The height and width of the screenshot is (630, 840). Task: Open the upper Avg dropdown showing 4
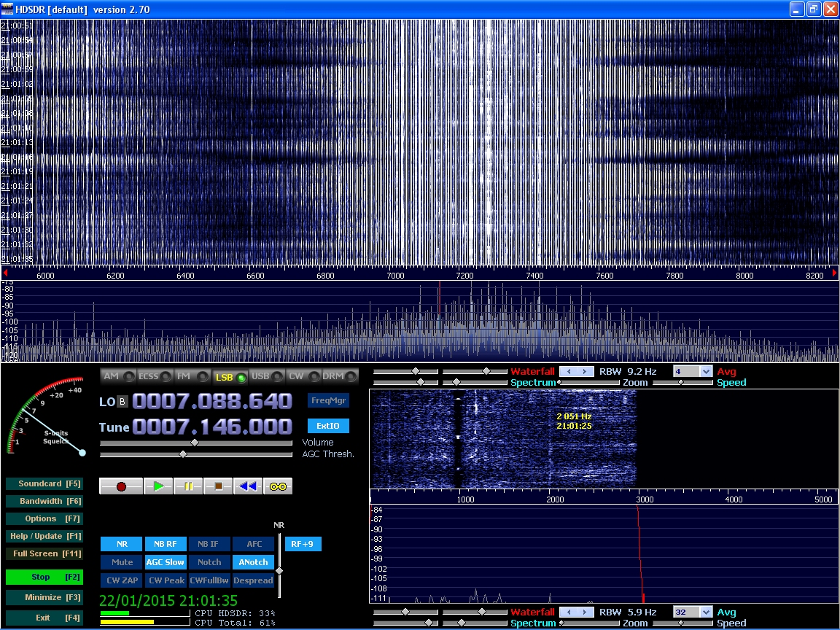coord(706,371)
